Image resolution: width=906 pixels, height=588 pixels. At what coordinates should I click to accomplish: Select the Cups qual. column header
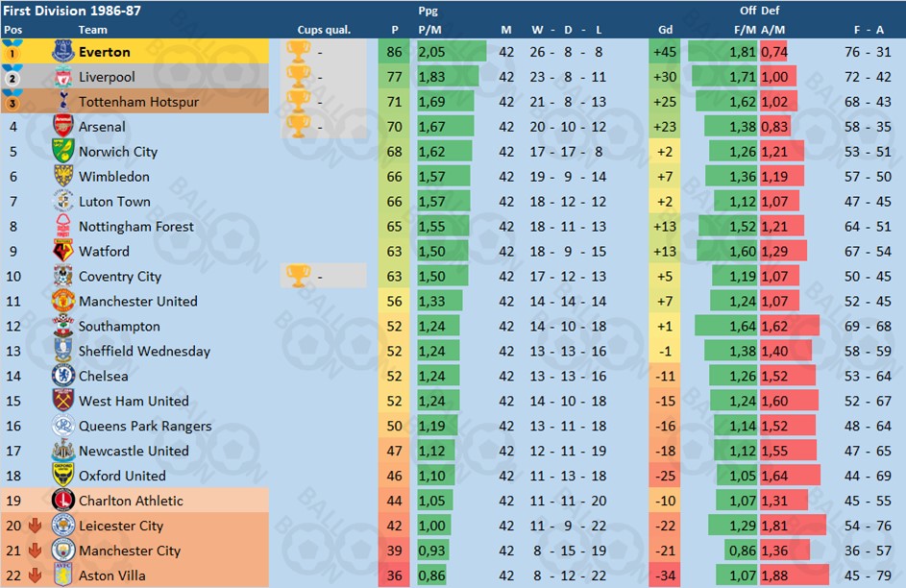click(x=324, y=30)
